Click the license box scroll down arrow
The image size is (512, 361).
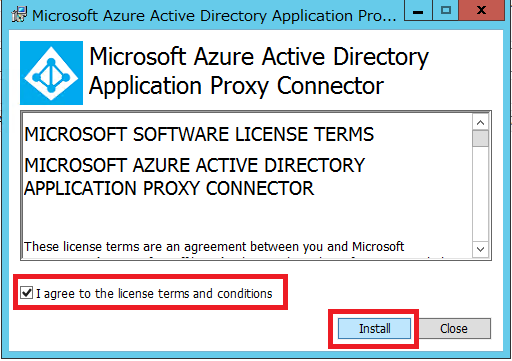[x=480, y=249]
